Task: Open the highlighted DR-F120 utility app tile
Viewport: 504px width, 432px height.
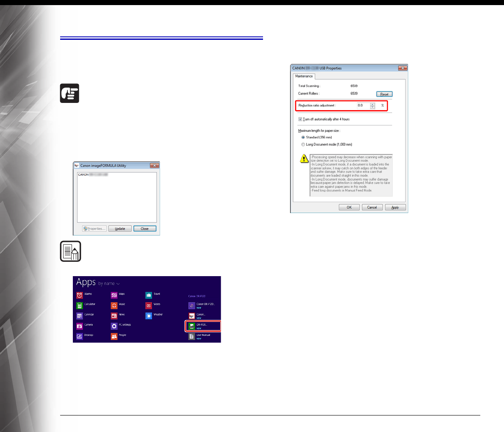Action: pos(192,326)
